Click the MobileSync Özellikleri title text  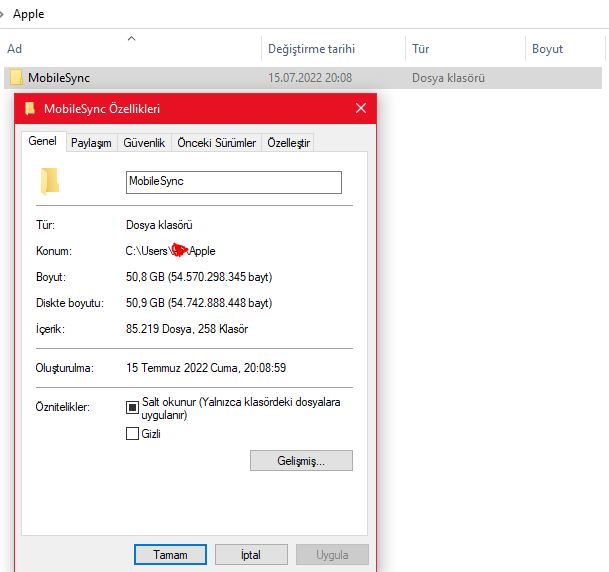102,108
